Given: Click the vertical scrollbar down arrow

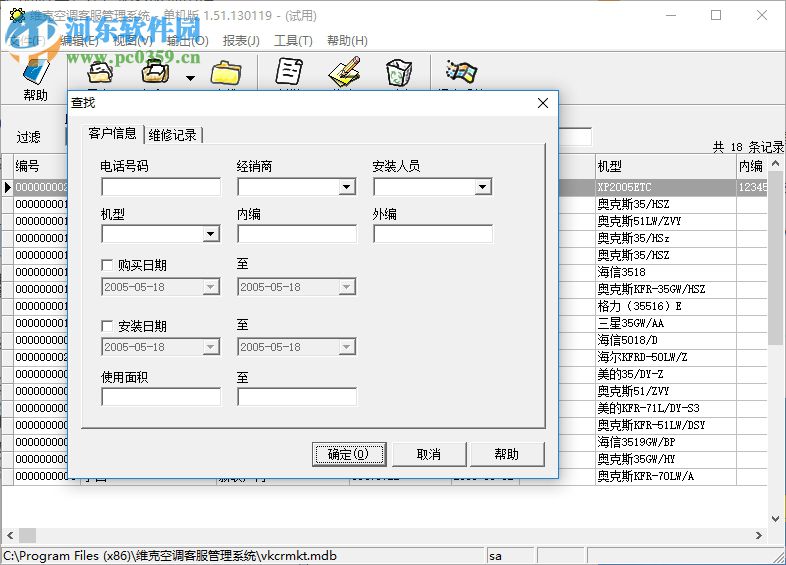Looking at the screenshot, I should point(775,519).
